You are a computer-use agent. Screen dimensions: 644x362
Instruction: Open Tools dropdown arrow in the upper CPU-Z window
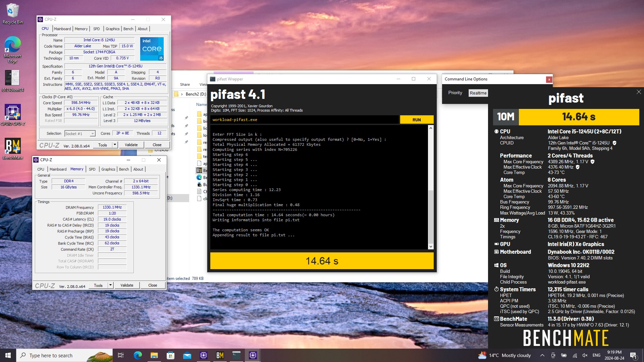pos(115,145)
